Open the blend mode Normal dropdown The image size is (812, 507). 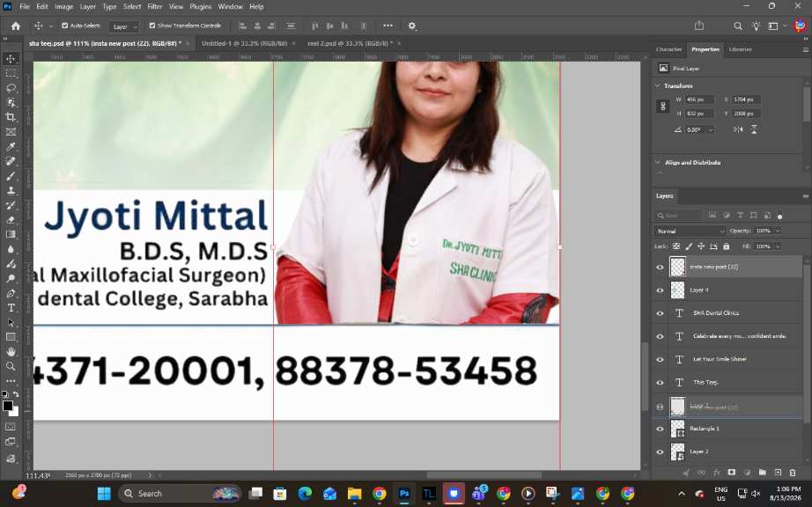(690, 231)
